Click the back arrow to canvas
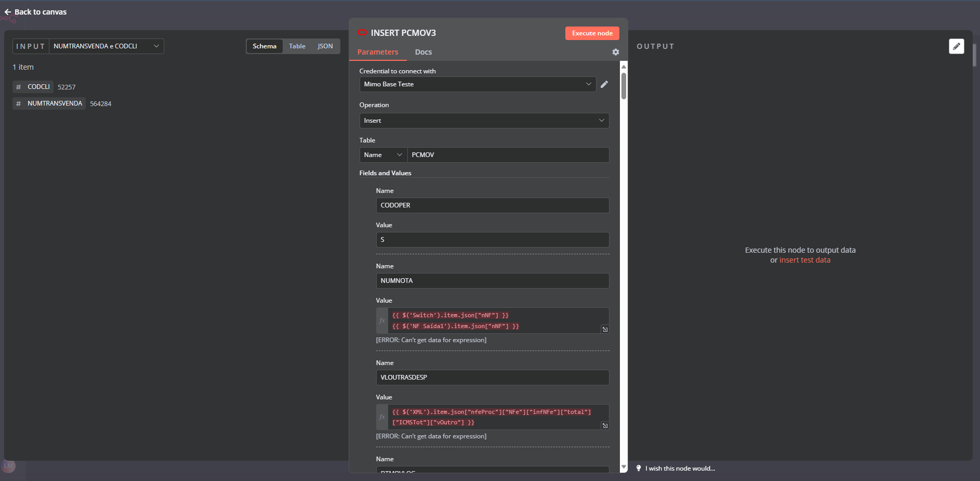The height and width of the screenshot is (481, 980). coord(8,12)
